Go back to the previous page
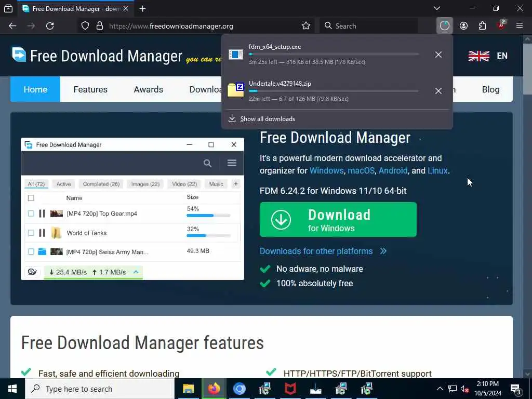Screen dimensions: 532x399 coord(12,26)
